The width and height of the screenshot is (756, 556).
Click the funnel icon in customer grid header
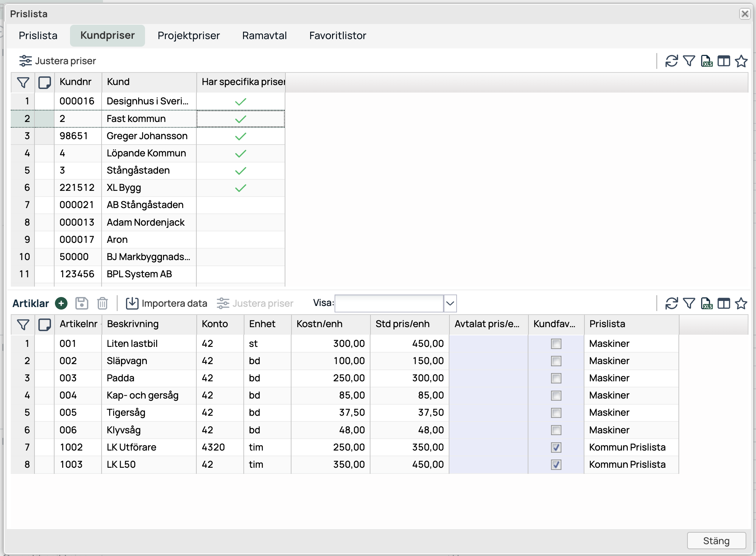(x=23, y=83)
